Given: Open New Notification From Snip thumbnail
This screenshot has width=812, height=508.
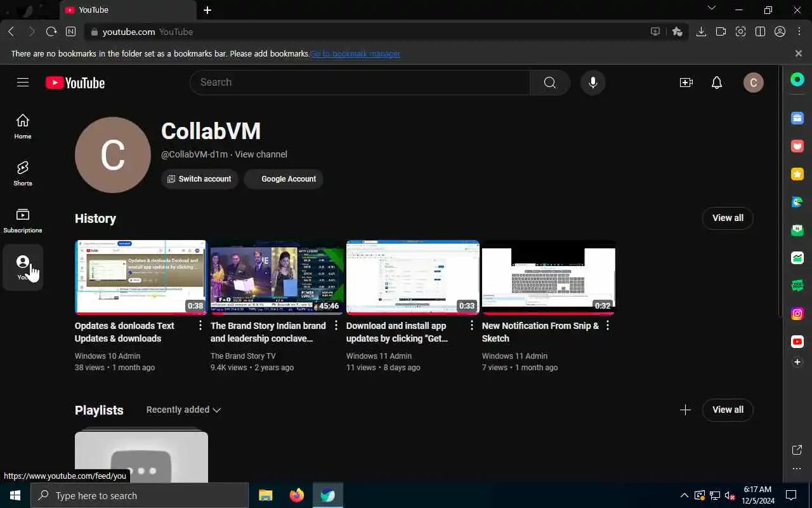Looking at the screenshot, I should [548, 277].
